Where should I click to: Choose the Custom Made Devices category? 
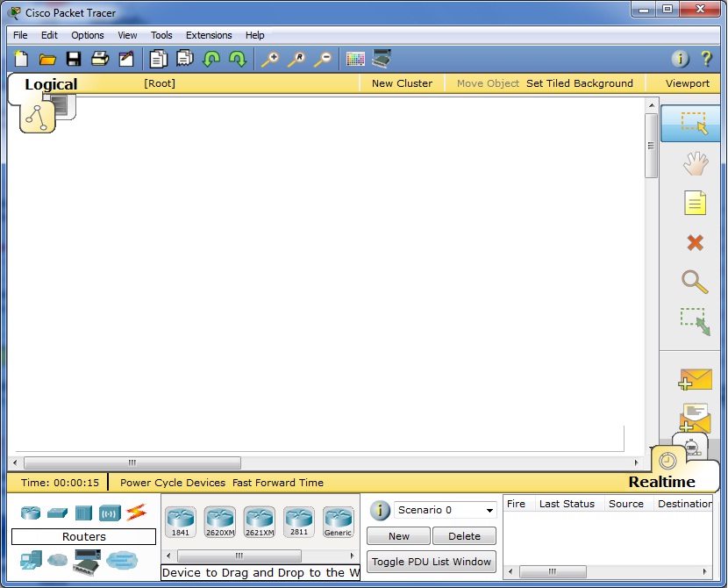[x=87, y=562]
